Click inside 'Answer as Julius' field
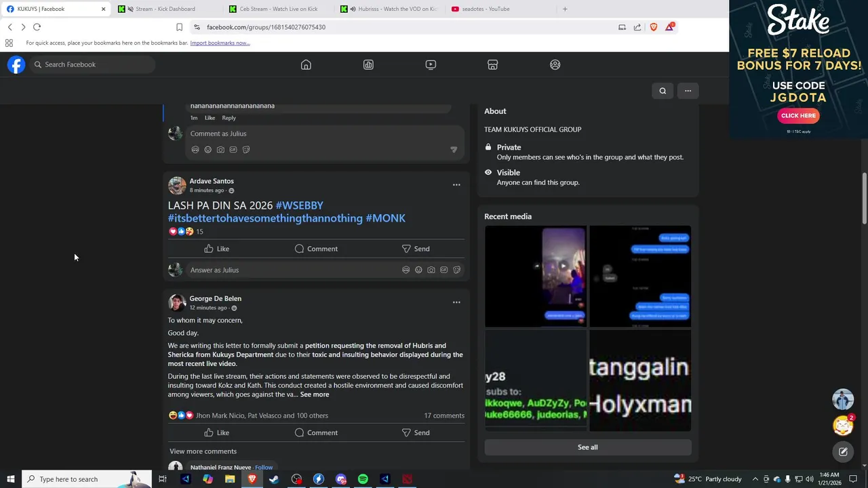Viewport: 868px width, 488px height. (x=292, y=270)
